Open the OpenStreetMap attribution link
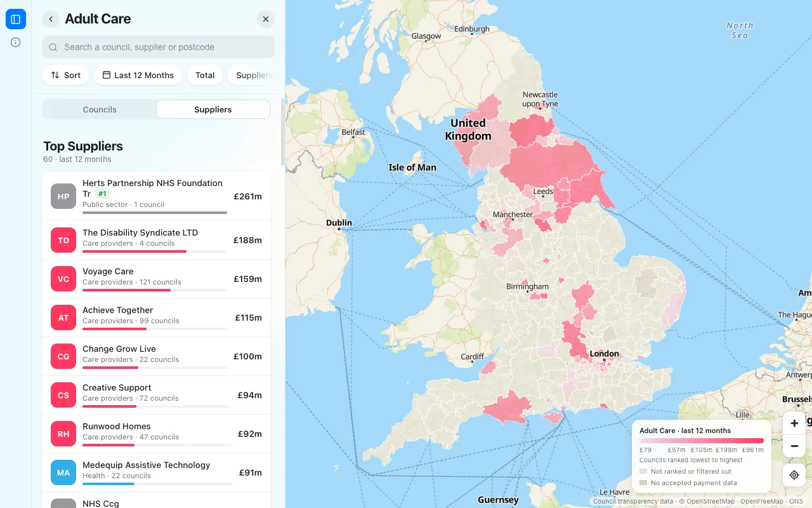812x508 pixels. [x=709, y=502]
